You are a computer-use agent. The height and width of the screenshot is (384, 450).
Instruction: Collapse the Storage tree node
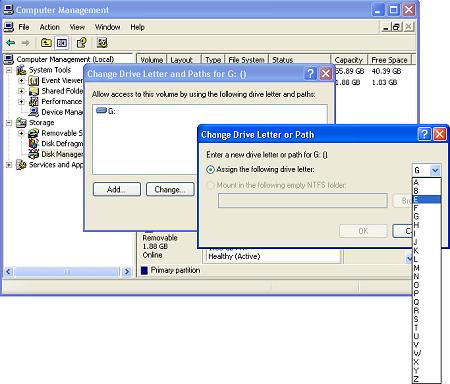[x=9, y=123]
